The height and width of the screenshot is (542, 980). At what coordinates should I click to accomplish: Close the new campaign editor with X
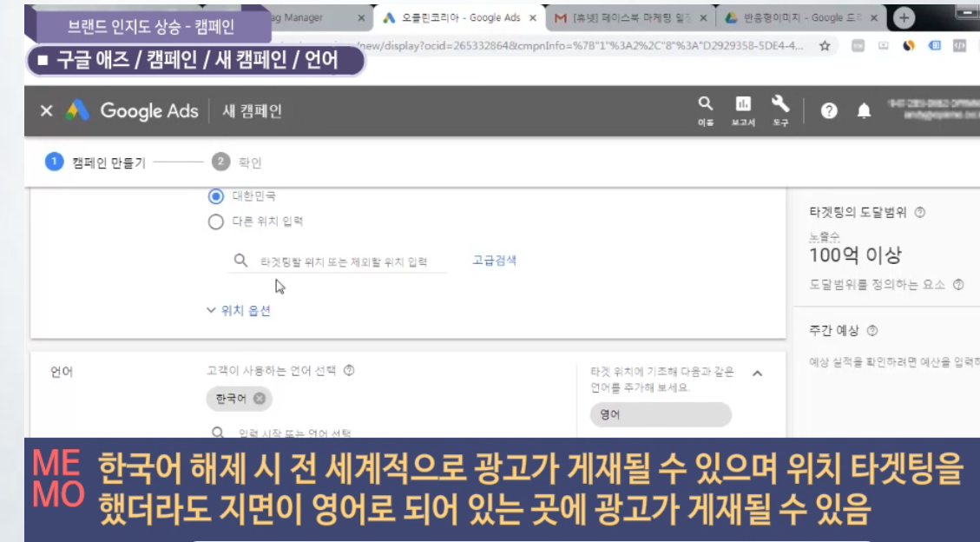pyautogui.click(x=46, y=110)
